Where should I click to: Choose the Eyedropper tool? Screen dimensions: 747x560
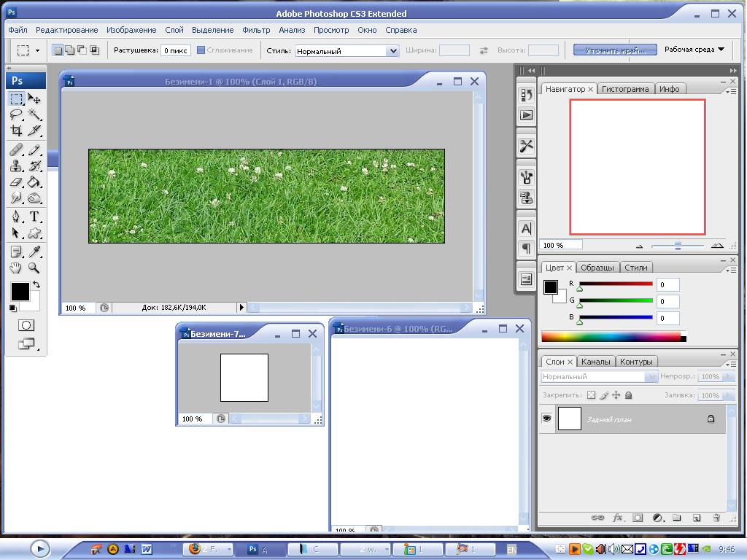pyautogui.click(x=34, y=252)
